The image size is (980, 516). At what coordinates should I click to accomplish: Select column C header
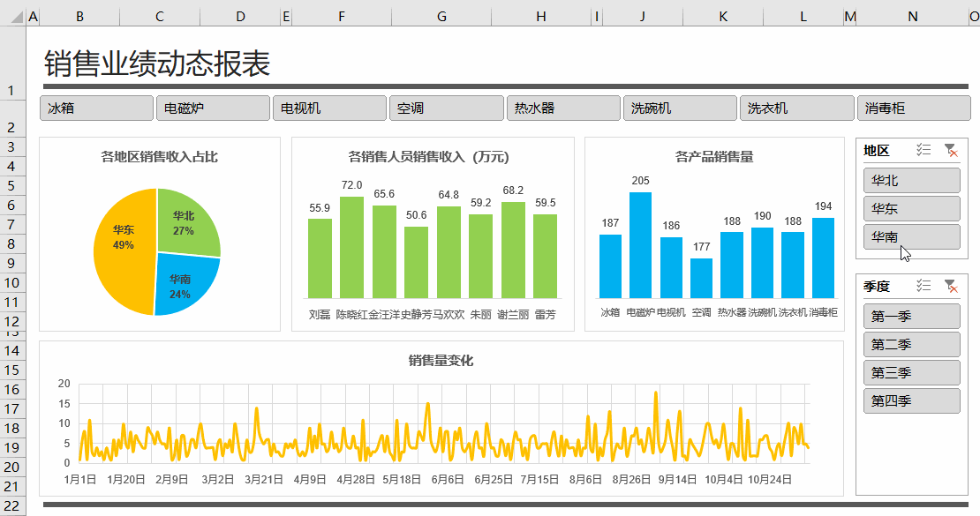coord(160,17)
